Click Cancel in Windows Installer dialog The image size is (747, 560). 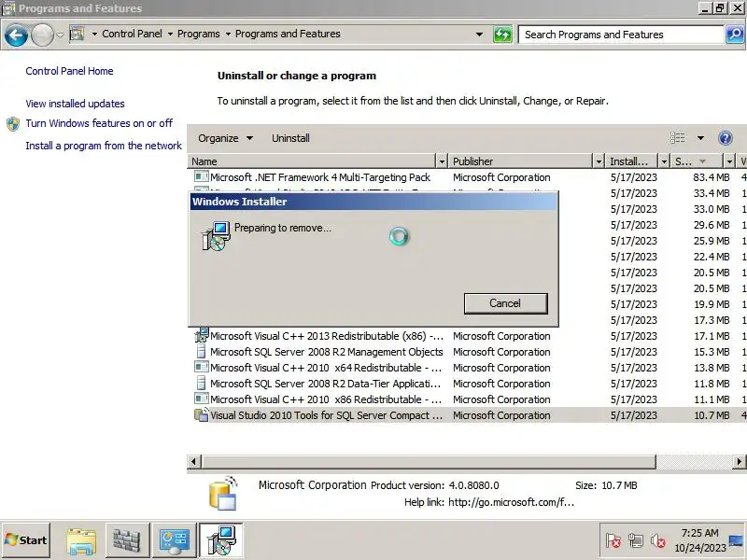505,303
